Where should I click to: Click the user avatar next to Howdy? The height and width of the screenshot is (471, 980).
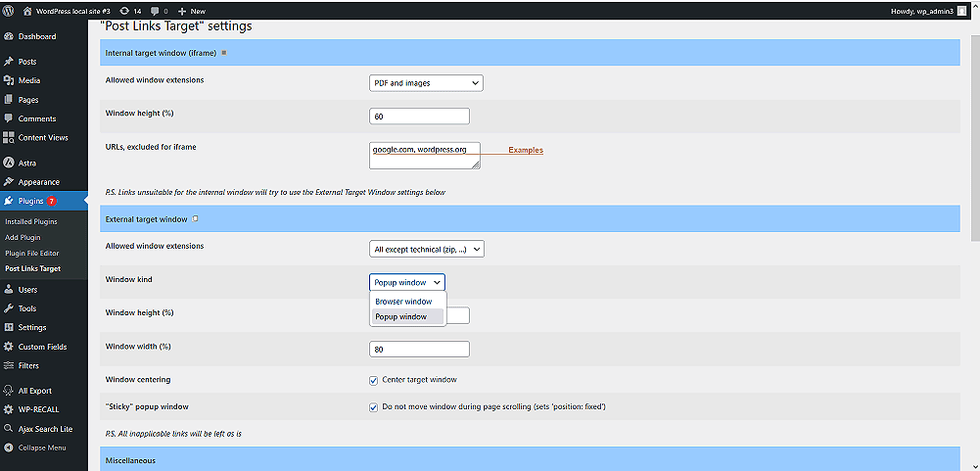click(960, 11)
